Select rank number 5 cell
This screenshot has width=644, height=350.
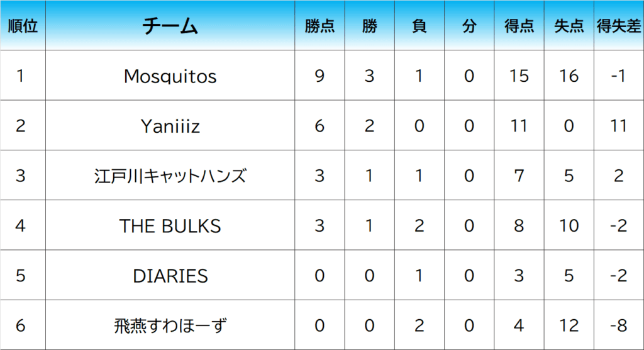tap(21, 276)
